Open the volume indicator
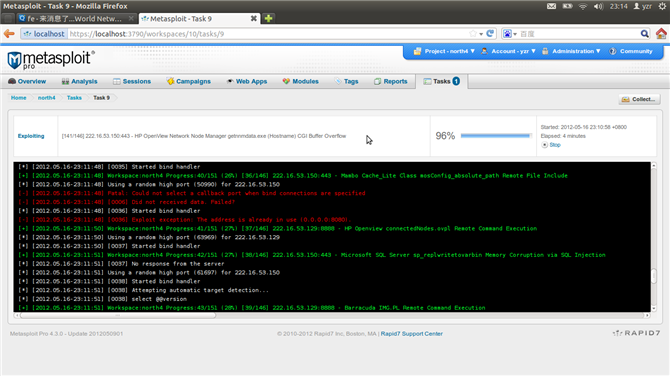This screenshot has height=376, width=670. [598, 6]
